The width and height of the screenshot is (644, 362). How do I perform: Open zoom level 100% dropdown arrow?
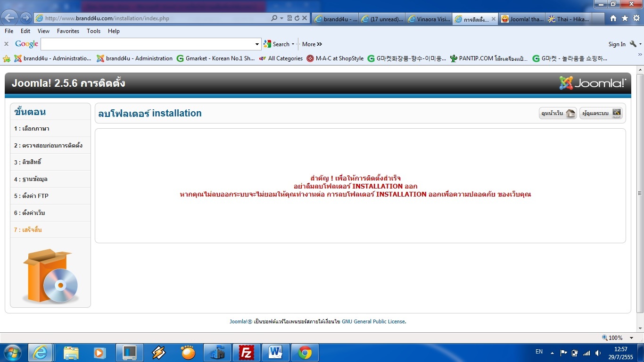click(632, 338)
